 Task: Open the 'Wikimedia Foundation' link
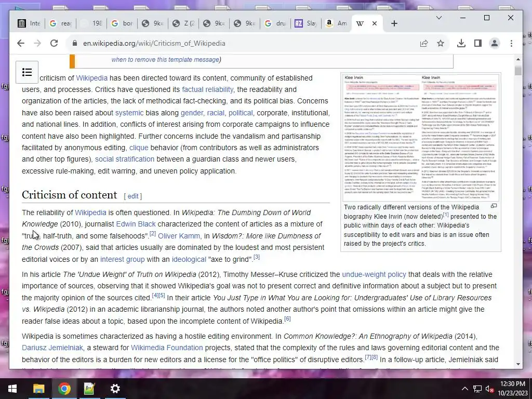tap(167, 348)
